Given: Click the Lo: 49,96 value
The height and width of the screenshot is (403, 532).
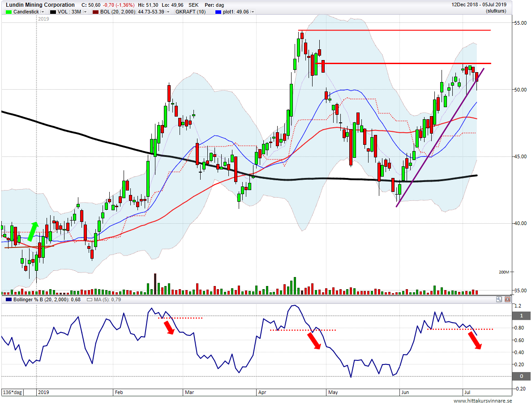Looking at the screenshot, I should coord(173,5).
